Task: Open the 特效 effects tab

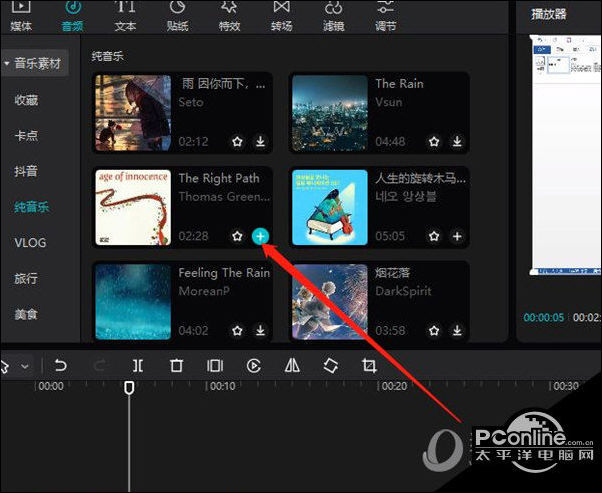Action: [230, 16]
